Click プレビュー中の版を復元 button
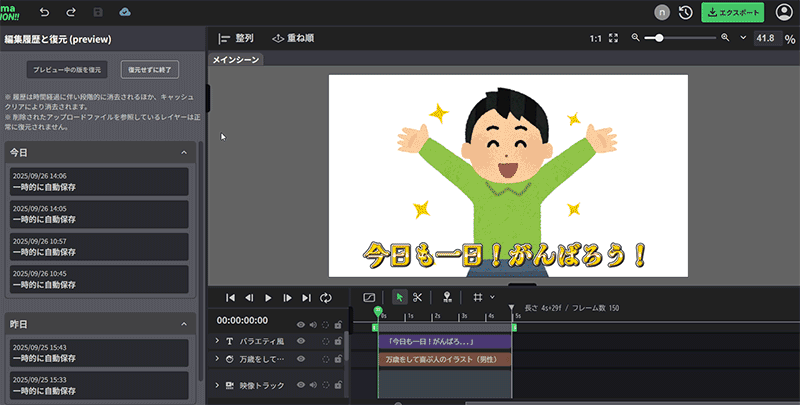 [68, 70]
